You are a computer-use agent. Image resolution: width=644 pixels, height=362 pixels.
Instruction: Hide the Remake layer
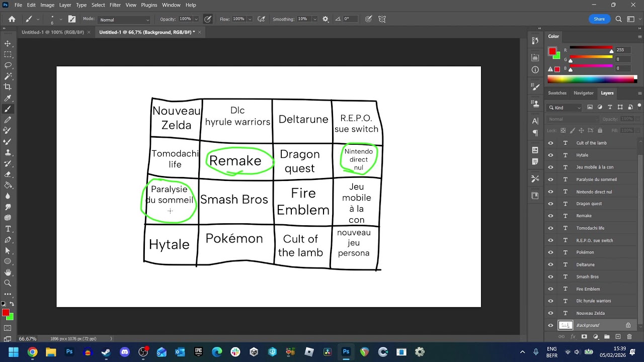tap(550, 216)
